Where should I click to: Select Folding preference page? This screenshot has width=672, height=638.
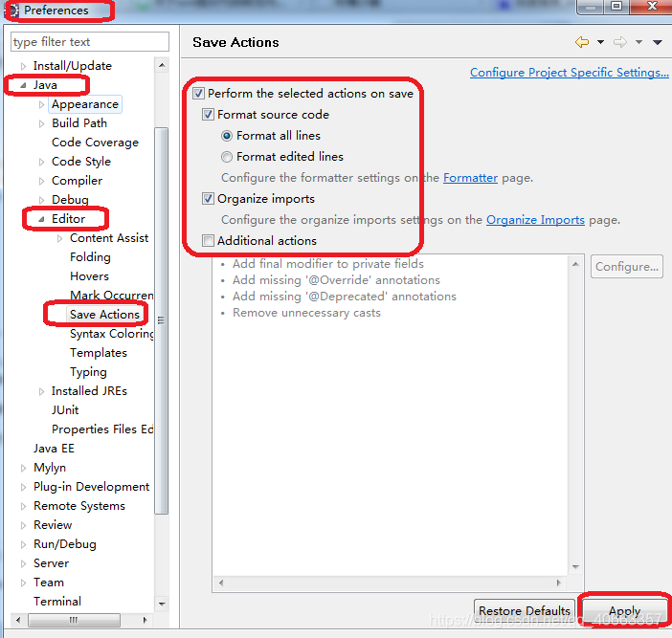click(x=90, y=257)
